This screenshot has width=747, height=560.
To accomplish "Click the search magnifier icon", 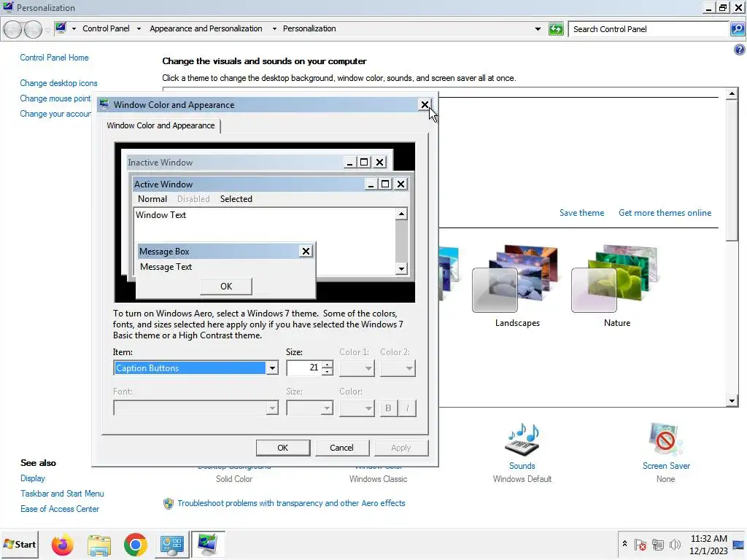I will 738,29.
